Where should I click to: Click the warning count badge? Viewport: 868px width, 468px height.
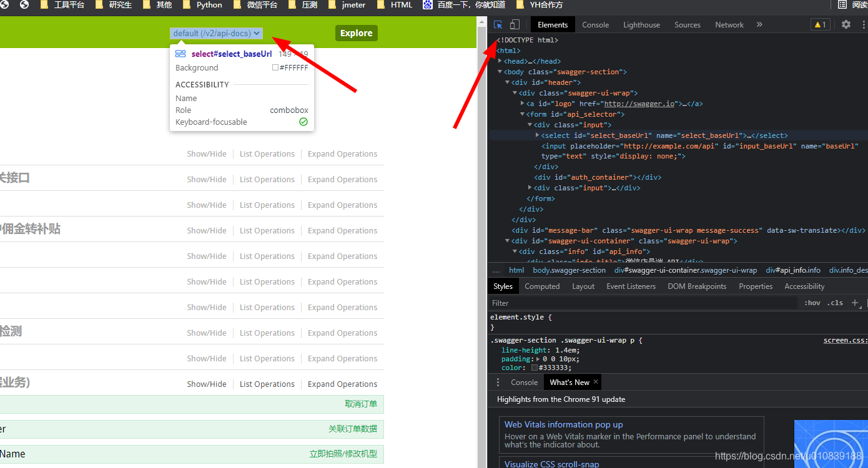(819, 24)
